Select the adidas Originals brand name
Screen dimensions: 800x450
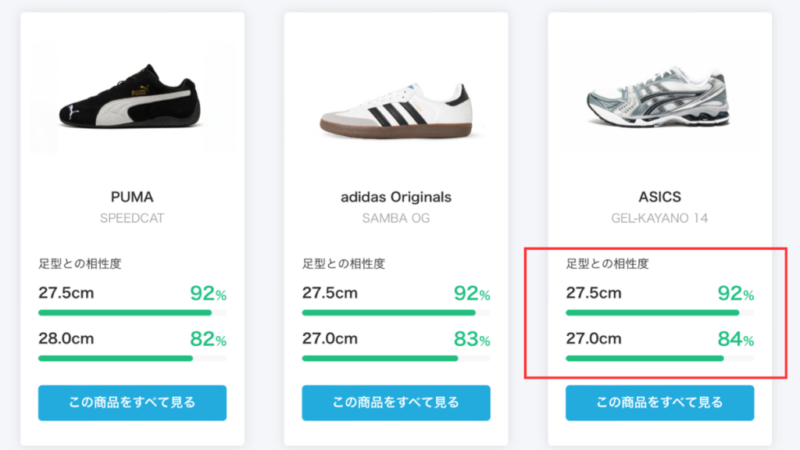pos(396,196)
